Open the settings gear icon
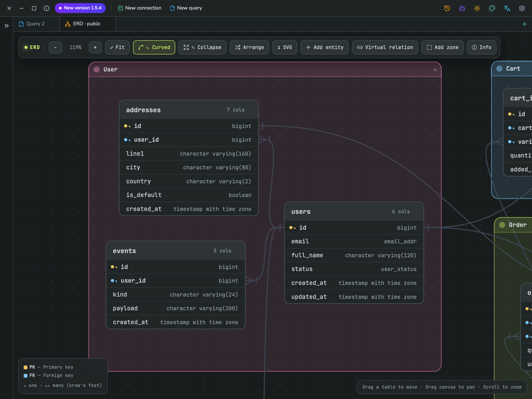This screenshot has height=399, width=532. pos(522,8)
